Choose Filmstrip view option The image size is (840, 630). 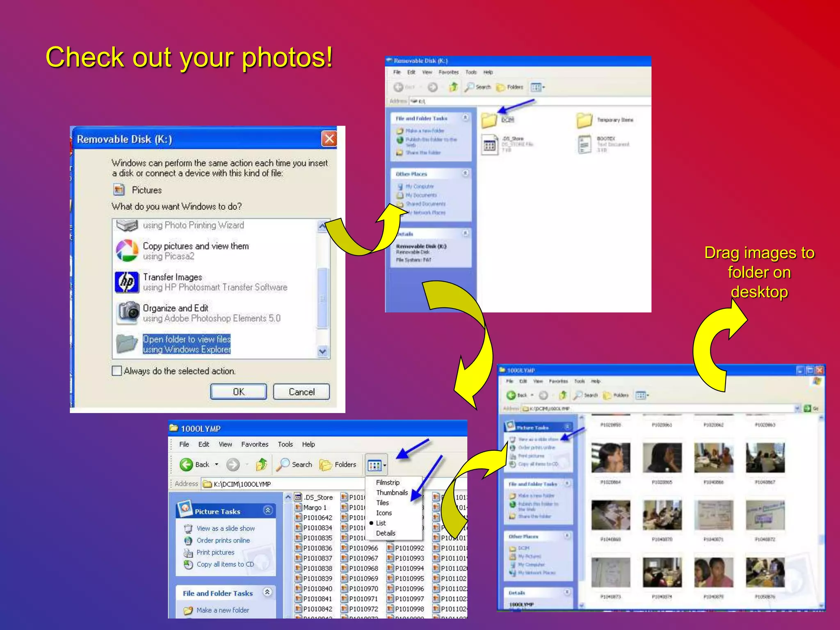(388, 482)
